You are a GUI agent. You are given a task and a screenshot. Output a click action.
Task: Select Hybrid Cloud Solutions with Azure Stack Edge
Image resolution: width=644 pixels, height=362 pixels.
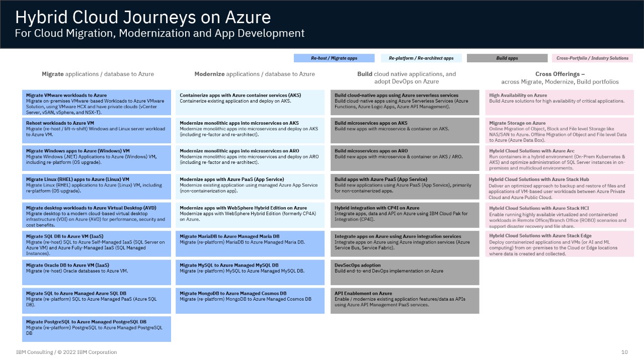click(559, 244)
